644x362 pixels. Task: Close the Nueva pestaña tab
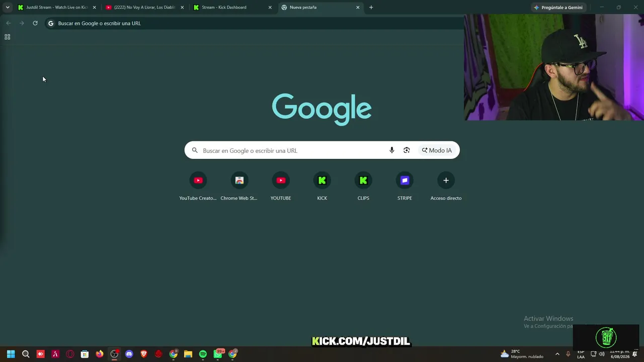point(358,8)
